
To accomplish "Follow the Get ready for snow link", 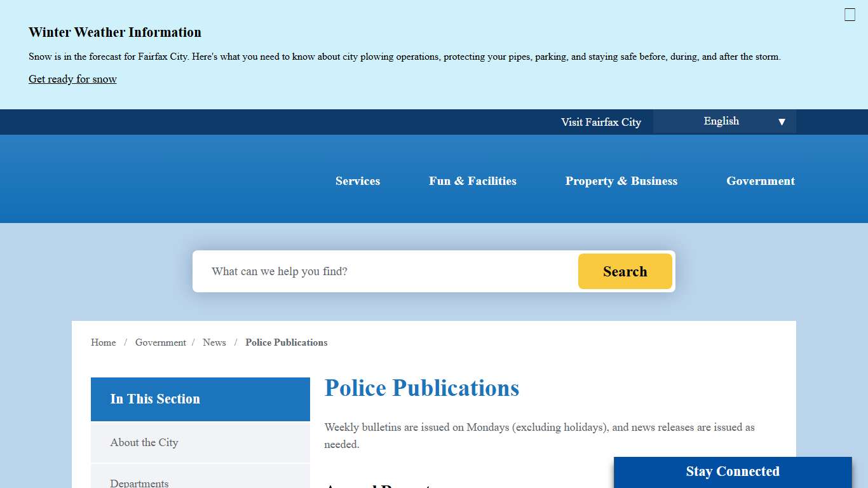I will [72, 79].
